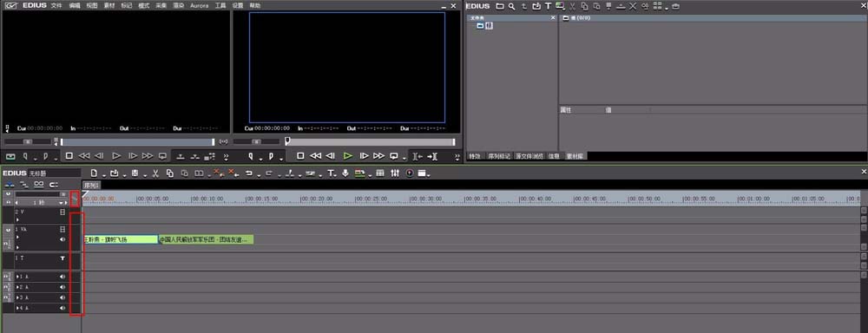868x333 pixels.
Task: Switch to the 信息 tab
Action: pos(554,157)
